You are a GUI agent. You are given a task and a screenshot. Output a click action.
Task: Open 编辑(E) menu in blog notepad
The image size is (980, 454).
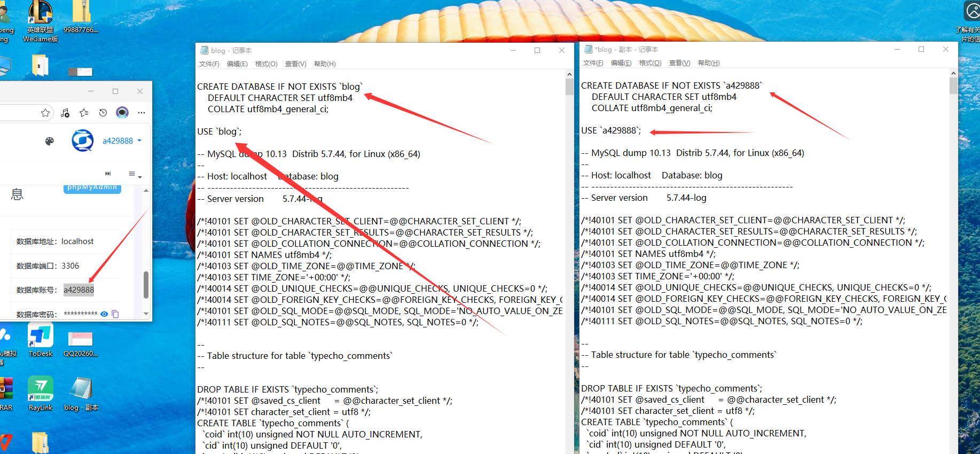237,64
